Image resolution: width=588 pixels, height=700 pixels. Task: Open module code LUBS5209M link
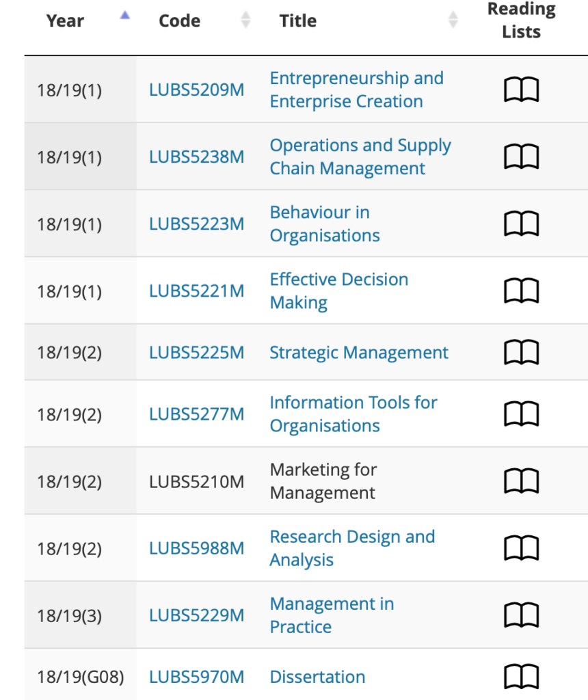[x=196, y=90]
